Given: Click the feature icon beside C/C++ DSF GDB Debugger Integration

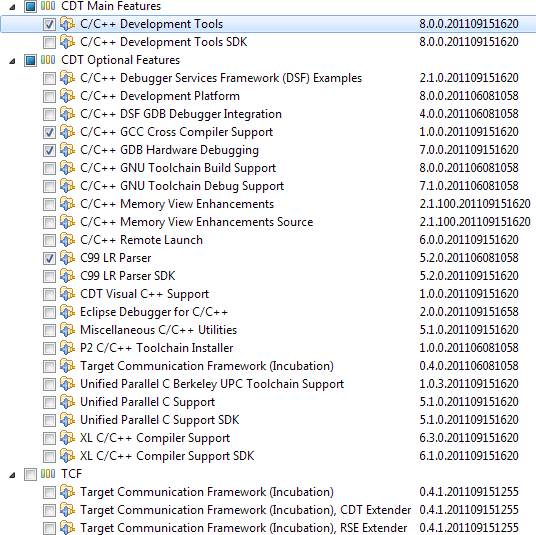Looking at the screenshot, I should click(67, 114).
